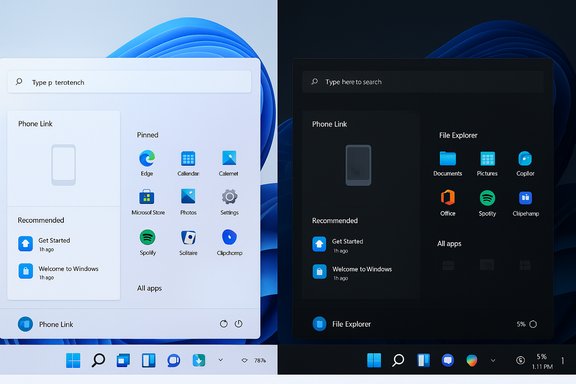This screenshot has width=576, height=384.
Task: Expand hidden icons chevron on dark taskbar
Action: (493, 360)
